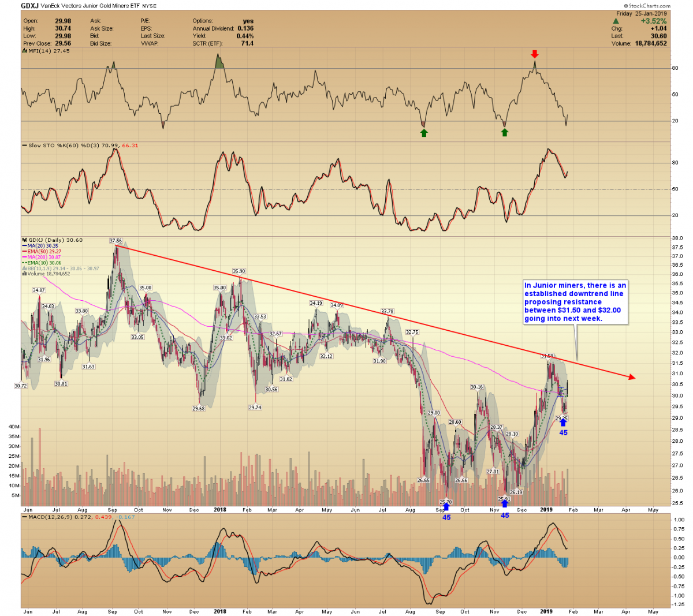
Task: Click the 37.56 price peak label
Action: click(115, 241)
